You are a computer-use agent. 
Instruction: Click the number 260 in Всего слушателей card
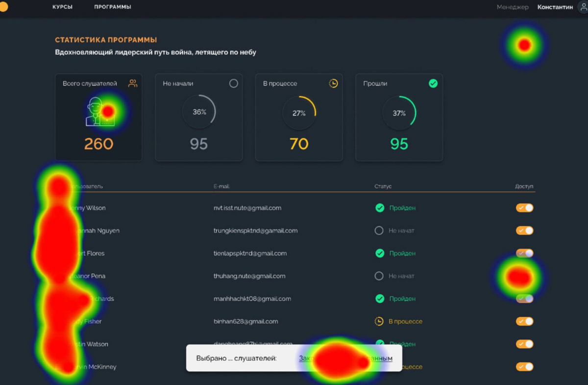pyautogui.click(x=98, y=144)
